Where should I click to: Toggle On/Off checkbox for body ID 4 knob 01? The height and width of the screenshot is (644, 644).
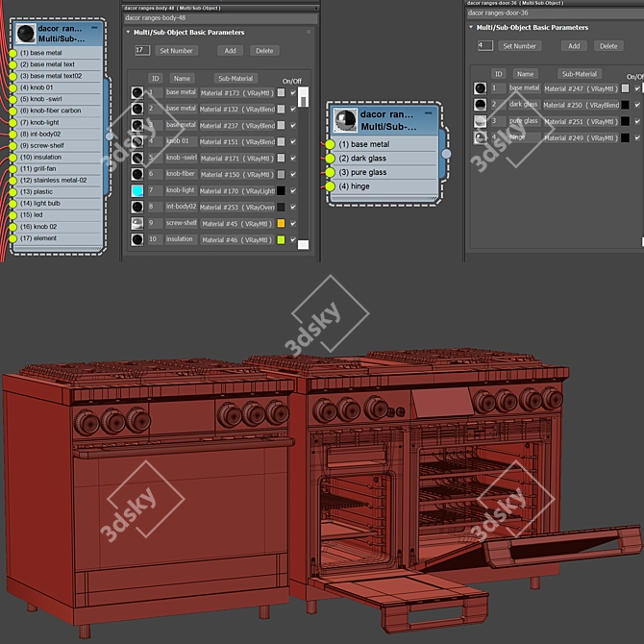pos(293,141)
